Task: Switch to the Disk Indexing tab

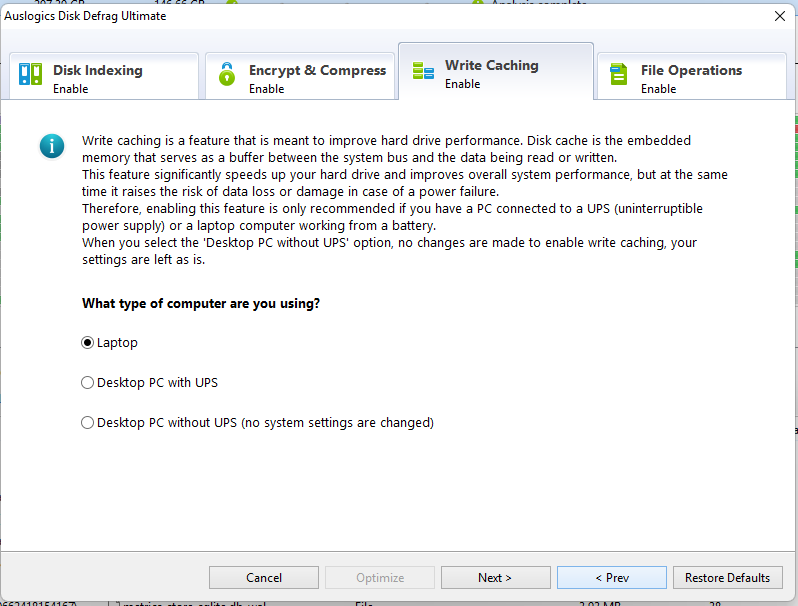Action: pos(104,76)
